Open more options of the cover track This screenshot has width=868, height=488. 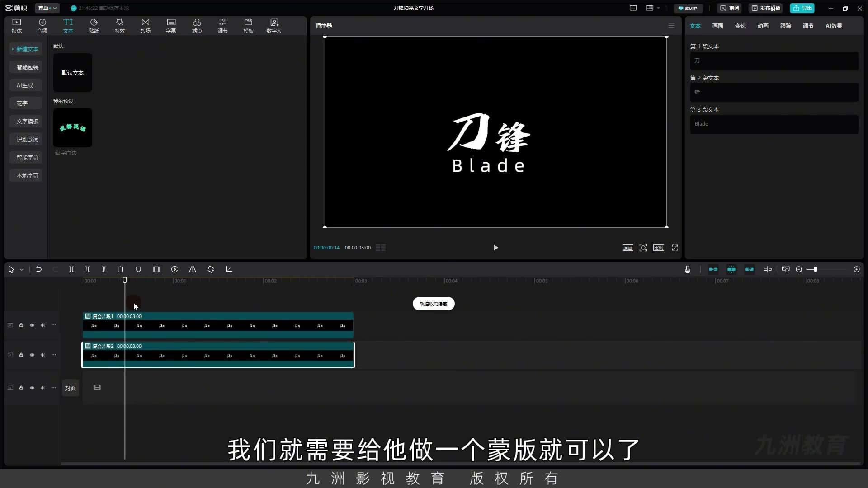click(54, 388)
